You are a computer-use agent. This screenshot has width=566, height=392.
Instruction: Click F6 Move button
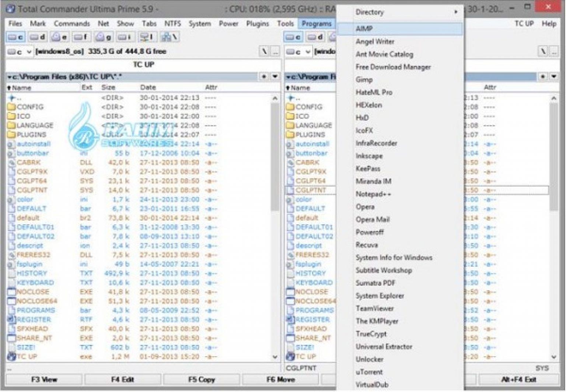click(x=280, y=379)
